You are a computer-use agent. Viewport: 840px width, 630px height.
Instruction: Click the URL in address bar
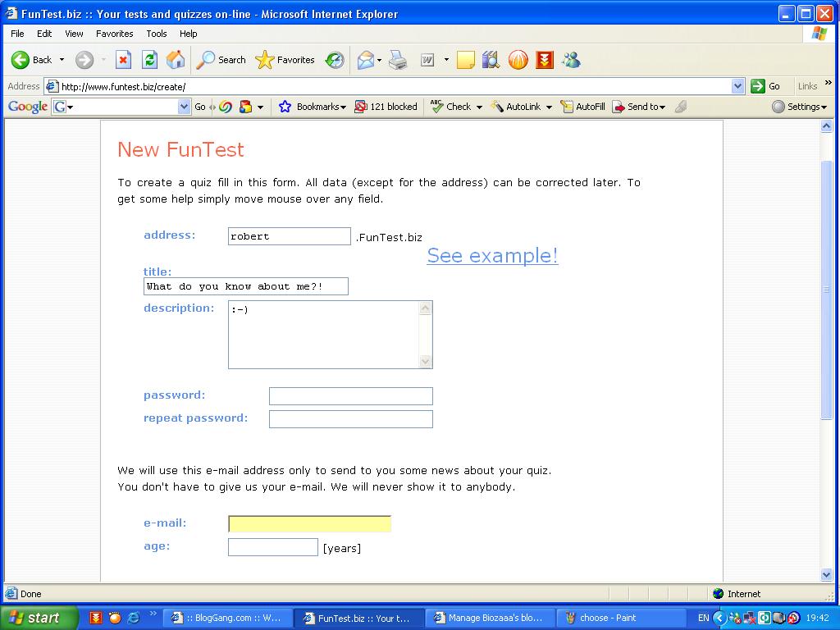[x=123, y=87]
